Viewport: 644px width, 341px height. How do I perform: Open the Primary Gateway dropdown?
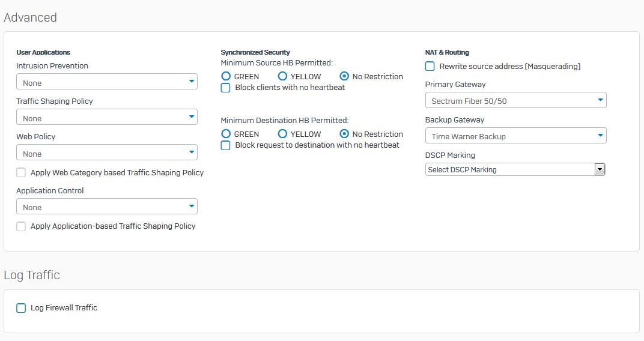tap(515, 100)
